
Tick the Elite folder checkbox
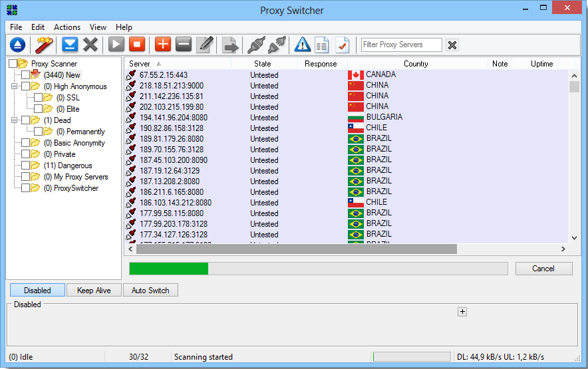(x=39, y=109)
